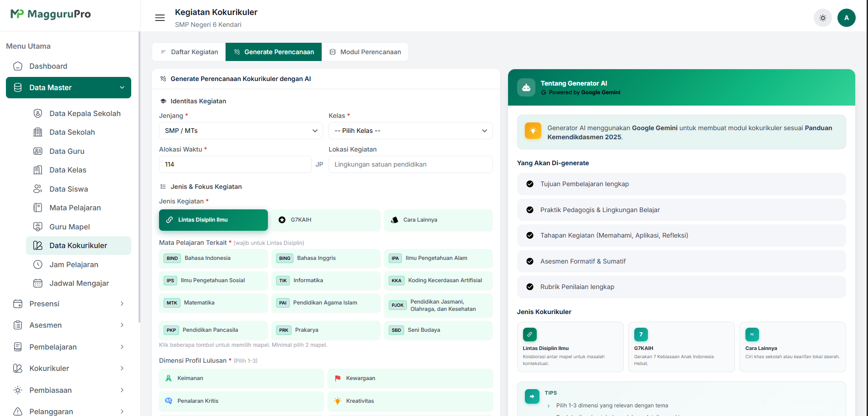This screenshot has height=416, width=868.
Task: Switch to Modul Perencanaan tab
Action: pyautogui.click(x=365, y=52)
